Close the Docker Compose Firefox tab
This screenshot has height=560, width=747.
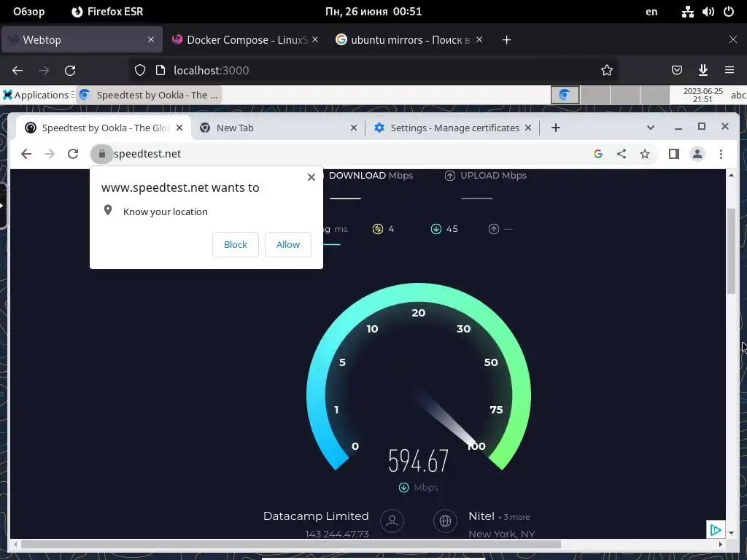point(315,40)
